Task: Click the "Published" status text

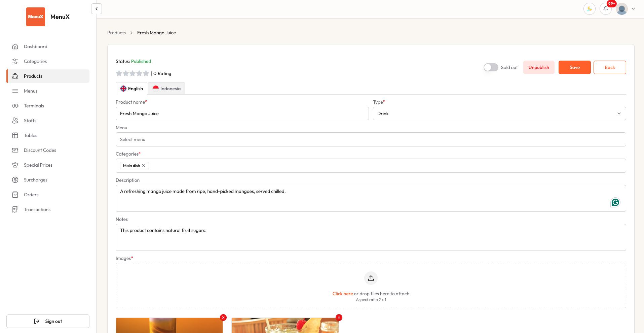Action: pyautogui.click(x=141, y=61)
